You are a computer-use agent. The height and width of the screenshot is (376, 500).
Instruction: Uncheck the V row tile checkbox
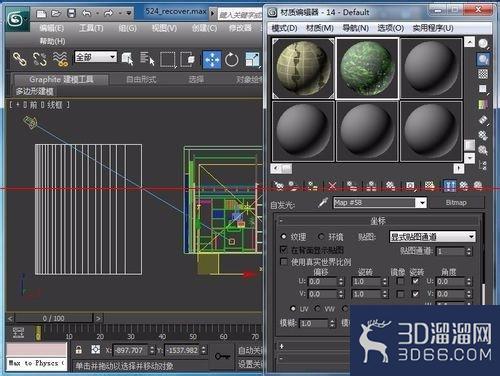click(x=415, y=294)
